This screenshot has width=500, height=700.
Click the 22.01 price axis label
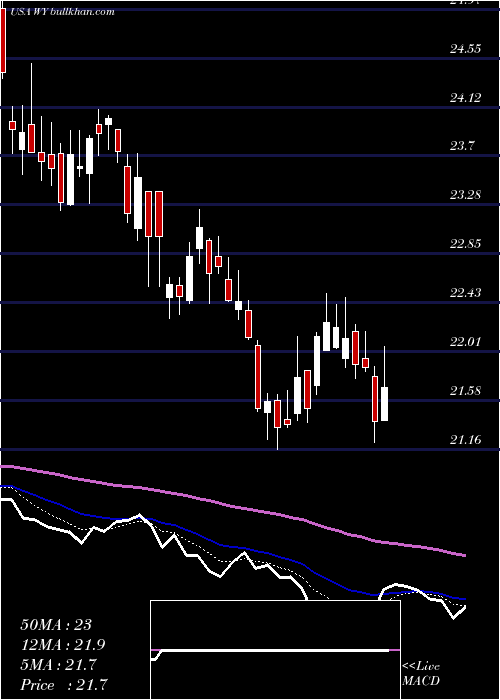tap(465, 342)
